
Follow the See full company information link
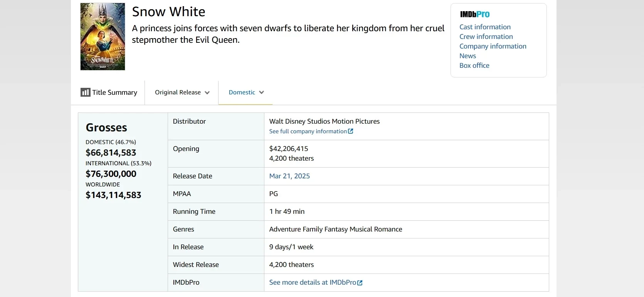point(308,131)
